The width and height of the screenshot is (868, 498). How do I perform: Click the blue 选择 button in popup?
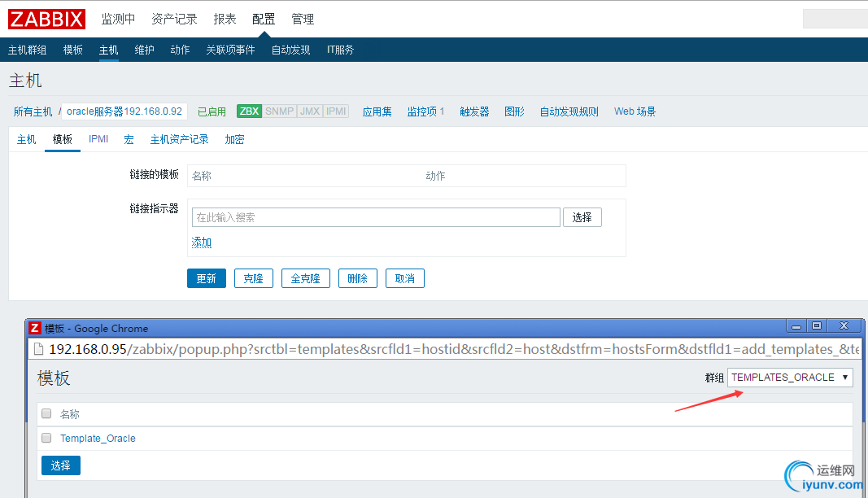click(x=61, y=465)
